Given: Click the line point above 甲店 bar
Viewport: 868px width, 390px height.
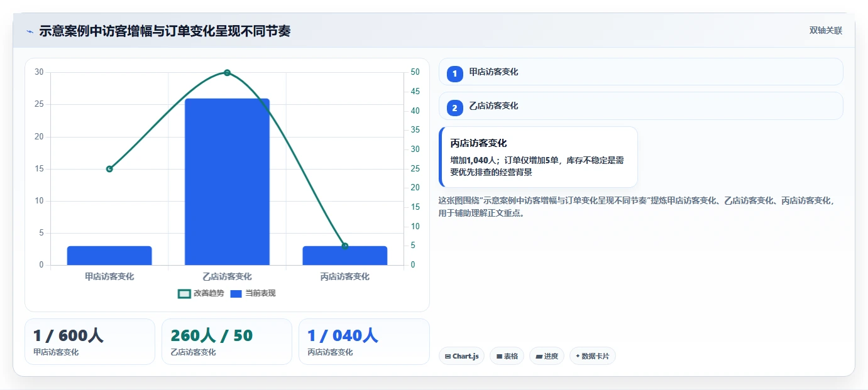Looking at the screenshot, I should [109, 169].
